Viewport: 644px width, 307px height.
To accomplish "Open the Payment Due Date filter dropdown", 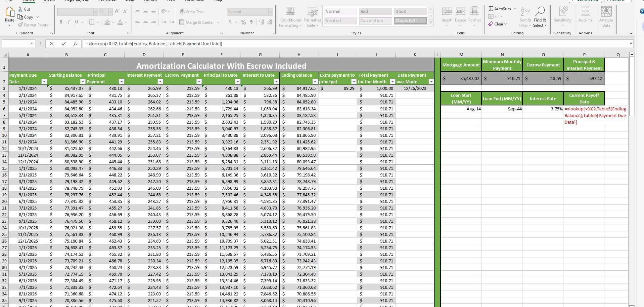I will [x=44, y=82].
